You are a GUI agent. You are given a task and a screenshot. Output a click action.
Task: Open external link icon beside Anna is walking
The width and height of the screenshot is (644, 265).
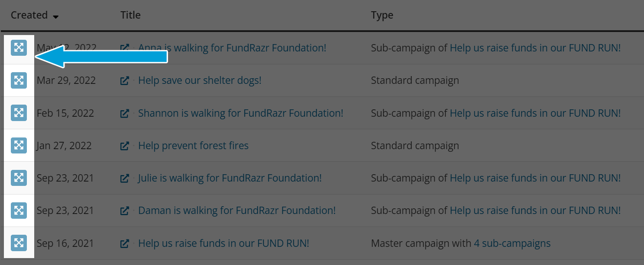point(125,48)
